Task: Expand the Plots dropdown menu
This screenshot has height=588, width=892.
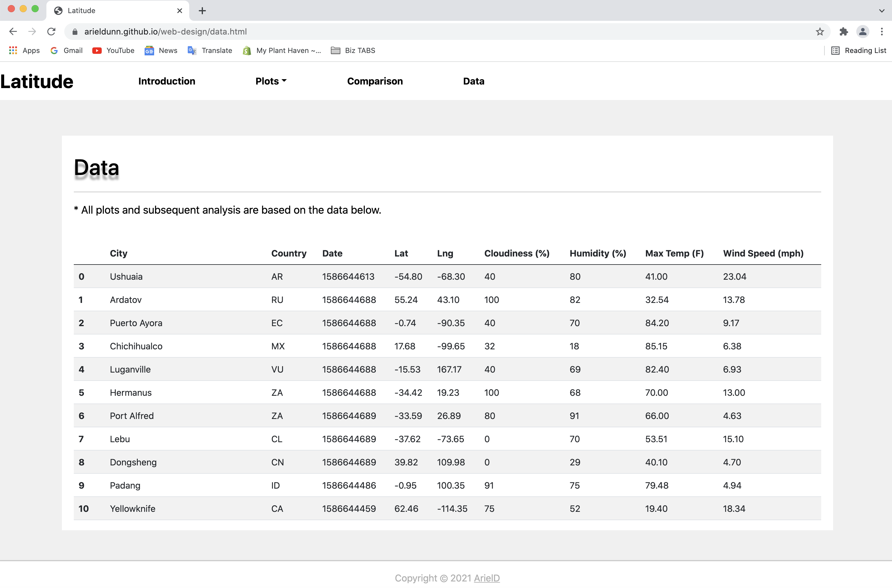Action: pos(271,81)
